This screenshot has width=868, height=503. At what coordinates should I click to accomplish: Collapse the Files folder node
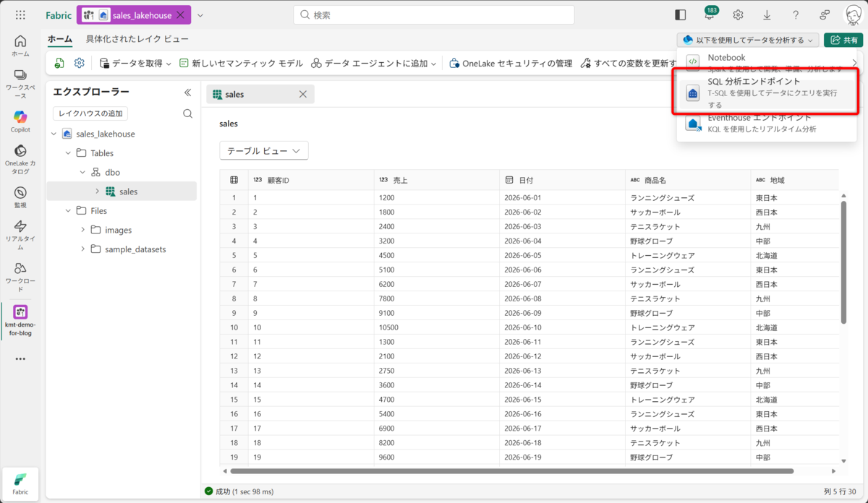pos(69,211)
